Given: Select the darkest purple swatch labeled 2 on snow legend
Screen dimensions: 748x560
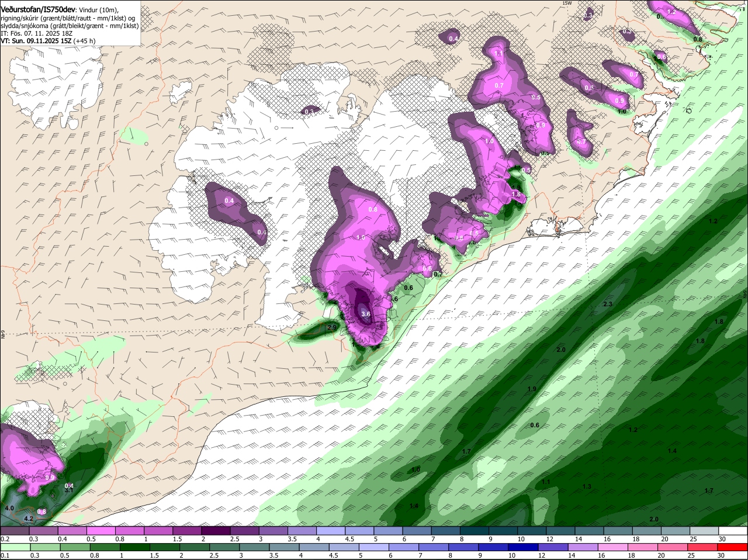Looking at the screenshot, I should 216,531.
